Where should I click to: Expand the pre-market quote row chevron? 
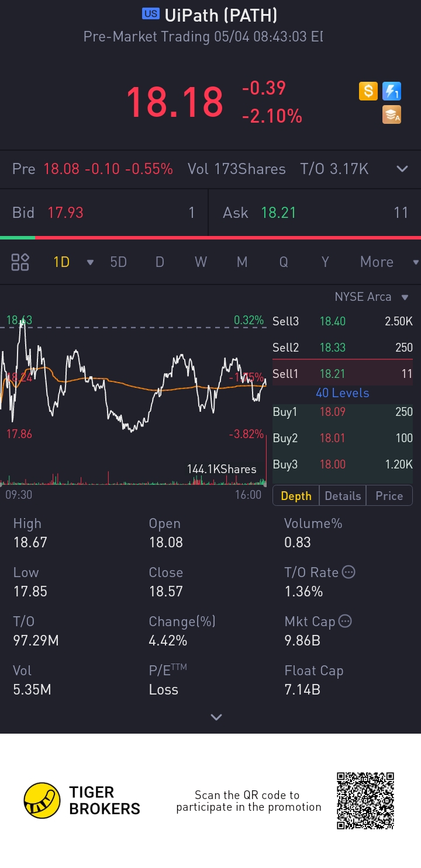(402, 169)
